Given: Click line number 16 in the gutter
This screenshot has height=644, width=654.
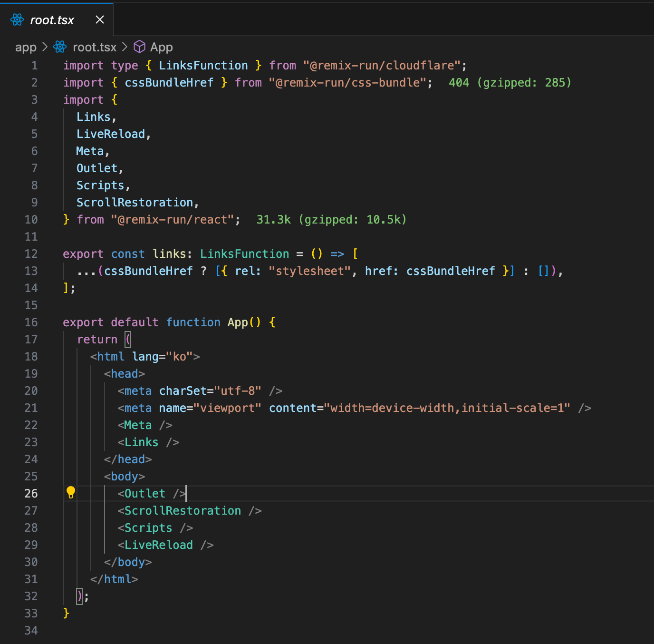Looking at the screenshot, I should [x=31, y=322].
